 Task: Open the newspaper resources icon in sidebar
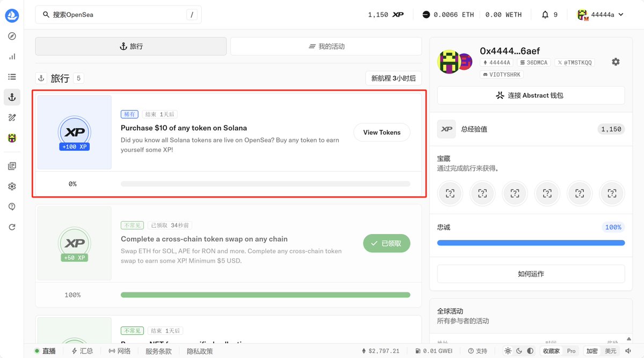point(12,166)
